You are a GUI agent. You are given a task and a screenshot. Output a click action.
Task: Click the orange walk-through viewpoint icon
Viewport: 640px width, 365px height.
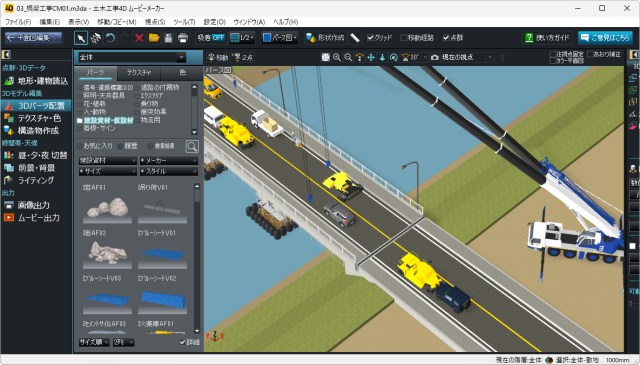tap(360, 58)
